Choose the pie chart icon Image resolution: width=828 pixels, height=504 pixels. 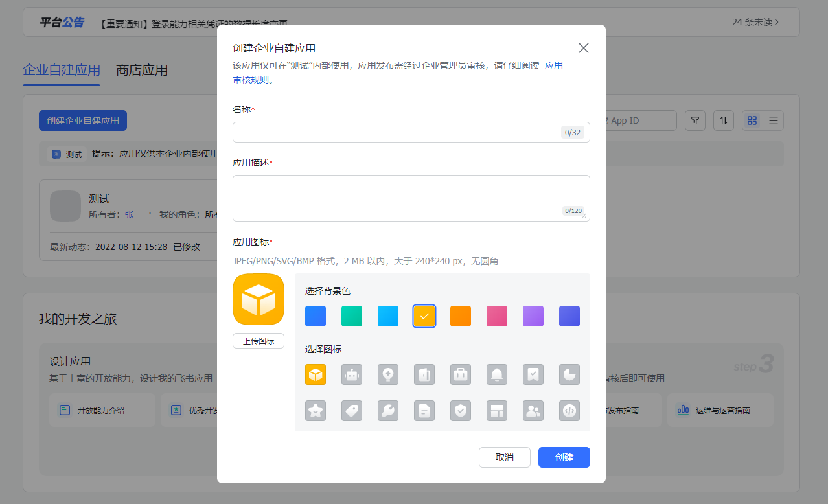(569, 374)
